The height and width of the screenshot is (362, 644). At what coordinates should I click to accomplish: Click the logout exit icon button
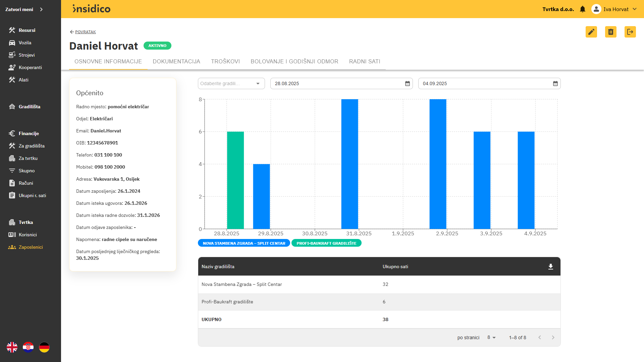coord(630,32)
